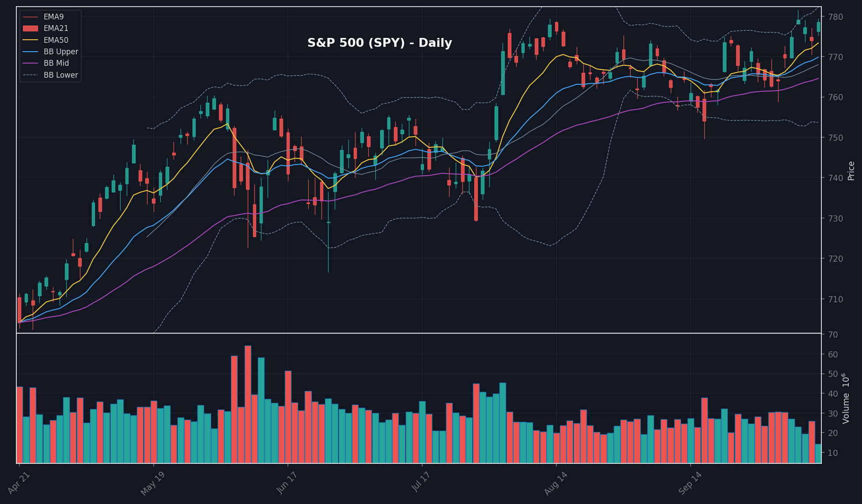The image size is (862, 504).
Task: Click the tallest red volume bar
Action: click(248, 404)
